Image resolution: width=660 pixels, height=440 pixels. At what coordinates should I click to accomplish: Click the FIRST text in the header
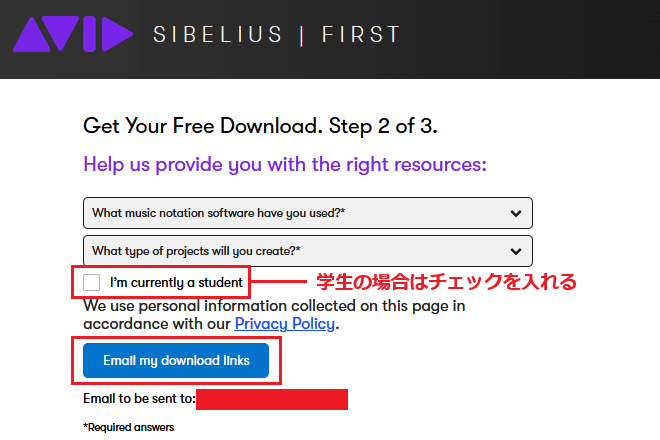pyautogui.click(x=361, y=35)
